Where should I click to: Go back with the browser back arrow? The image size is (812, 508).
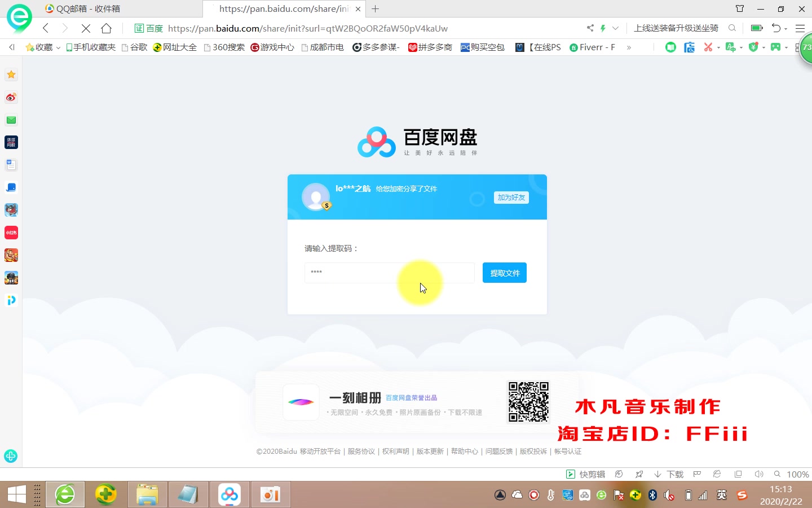tap(46, 28)
